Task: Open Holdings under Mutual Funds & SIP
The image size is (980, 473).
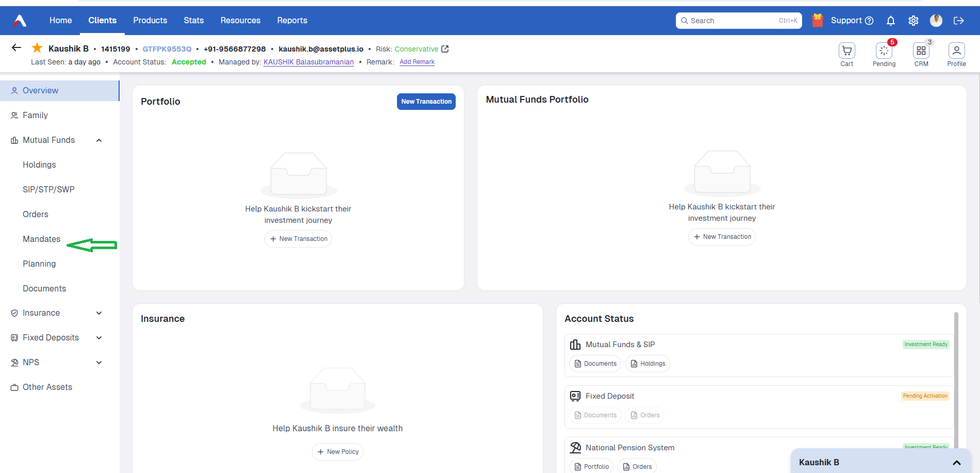Action: tap(648, 364)
